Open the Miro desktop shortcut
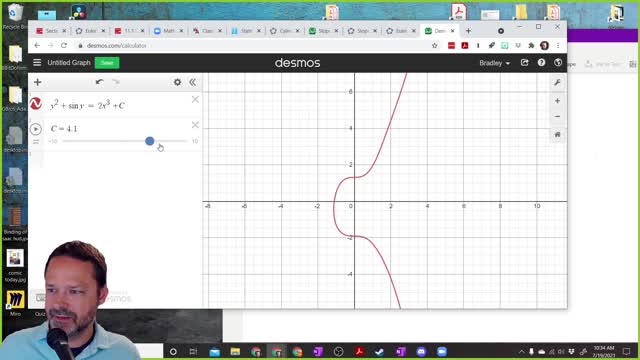 (15, 304)
